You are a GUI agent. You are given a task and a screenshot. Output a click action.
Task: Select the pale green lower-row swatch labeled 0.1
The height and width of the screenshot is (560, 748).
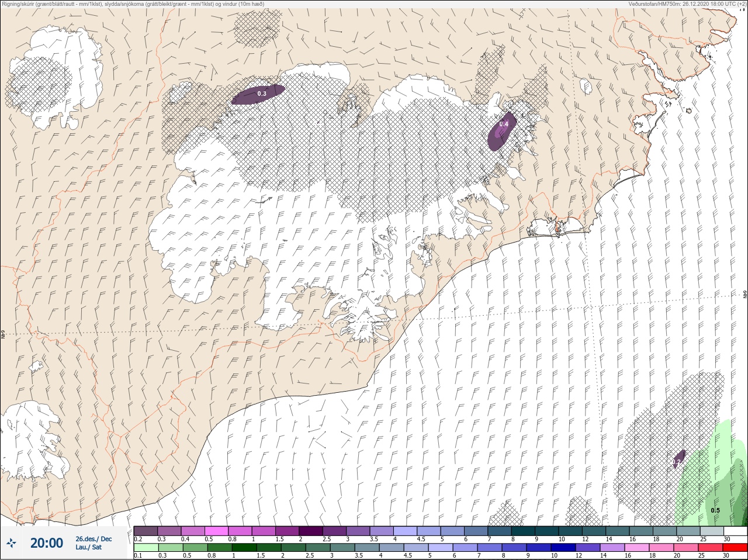tap(146, 548)
